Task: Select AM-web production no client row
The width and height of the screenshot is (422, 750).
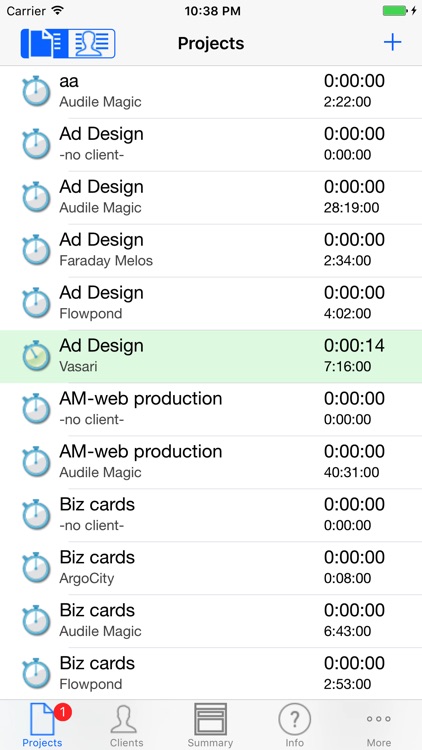Action: (x=211, y=409)
